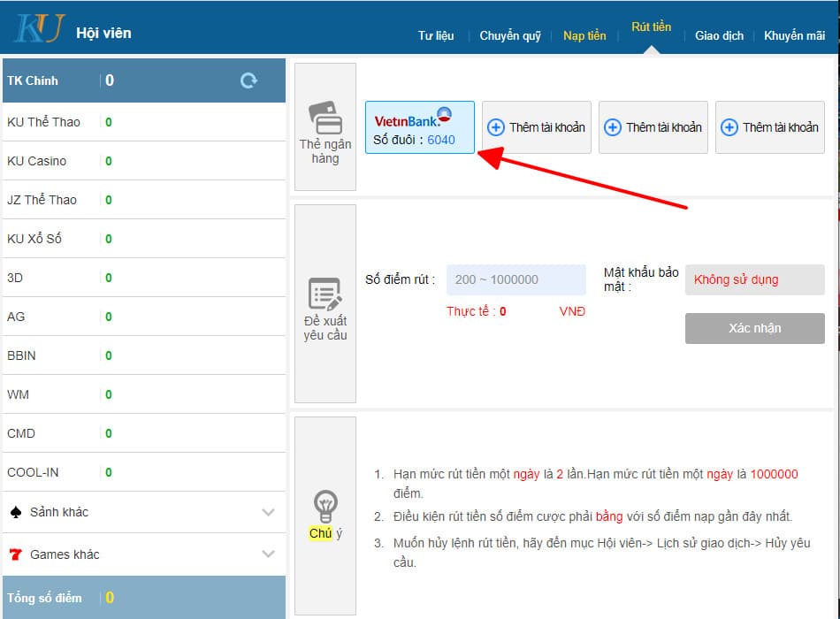Switch to the Chuyển quỹ tab

pos(509,36)
